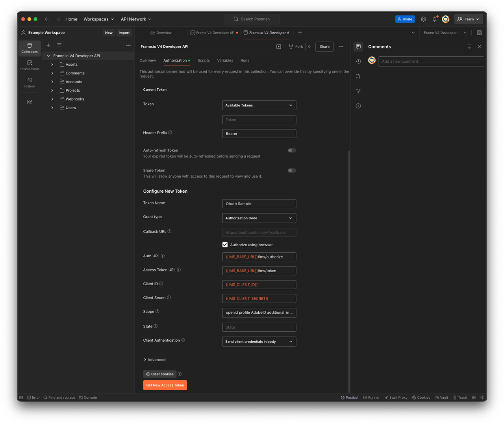Open the History sidebar panel
Image resolution: width=504 pixels, height=424 pixels.
[x=30, y=83]
